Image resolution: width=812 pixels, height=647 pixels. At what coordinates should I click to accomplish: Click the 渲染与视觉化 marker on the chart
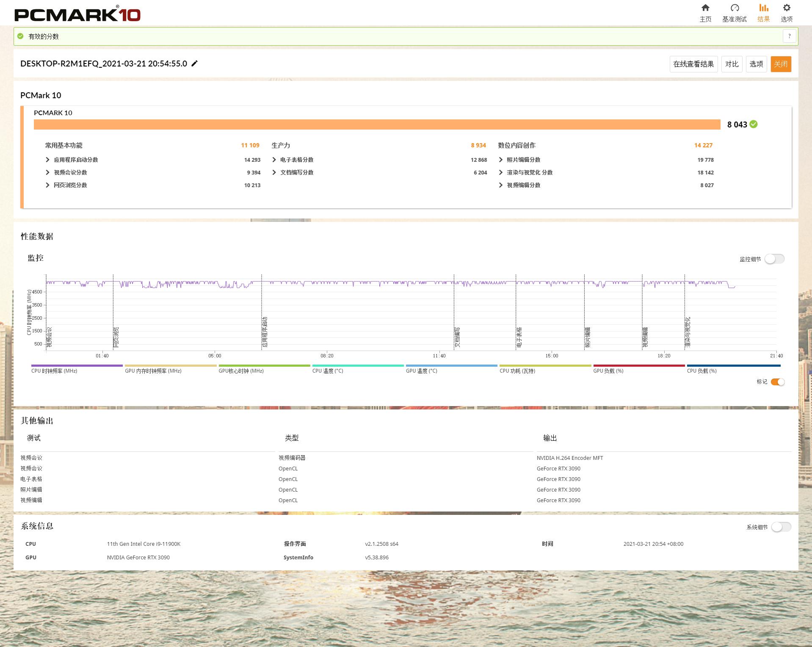(688, 332)
